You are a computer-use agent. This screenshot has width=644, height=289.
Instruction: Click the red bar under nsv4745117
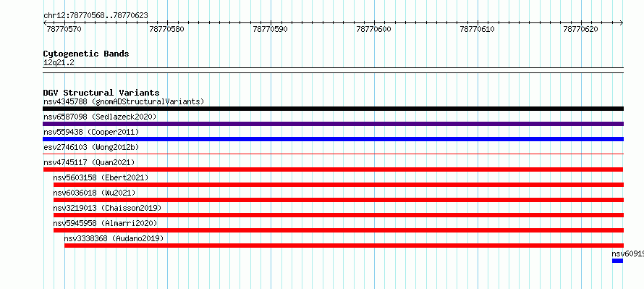333,169
